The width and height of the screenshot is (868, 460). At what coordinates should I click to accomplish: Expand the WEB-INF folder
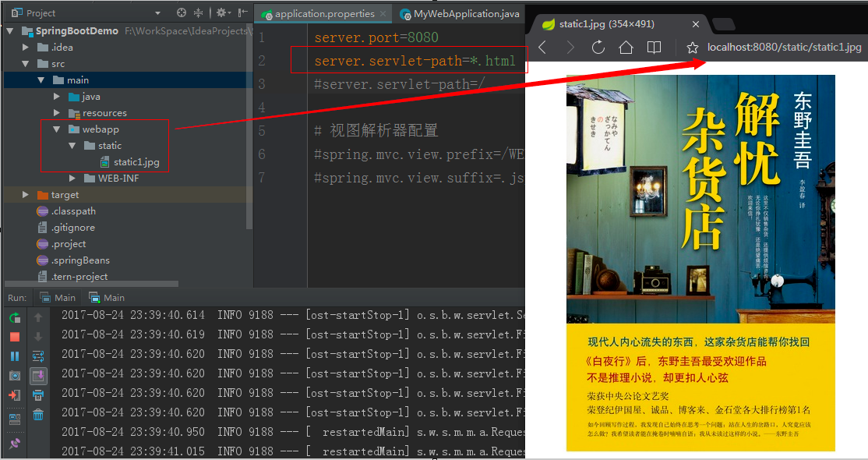click(72, 179)
